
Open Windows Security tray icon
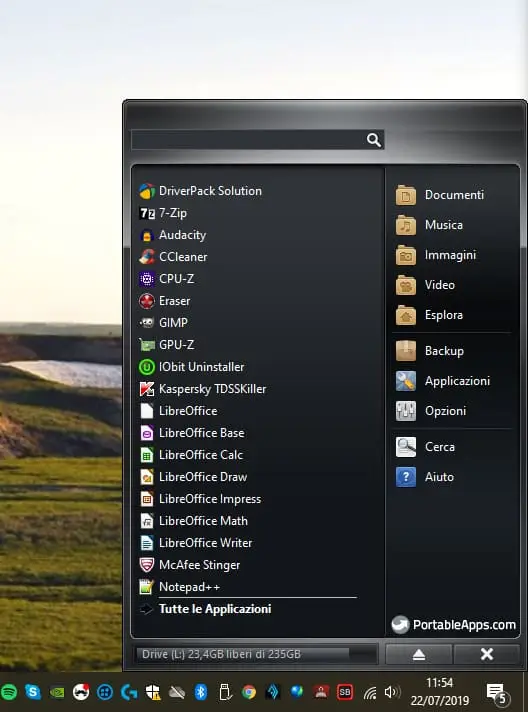click(153, 692)
